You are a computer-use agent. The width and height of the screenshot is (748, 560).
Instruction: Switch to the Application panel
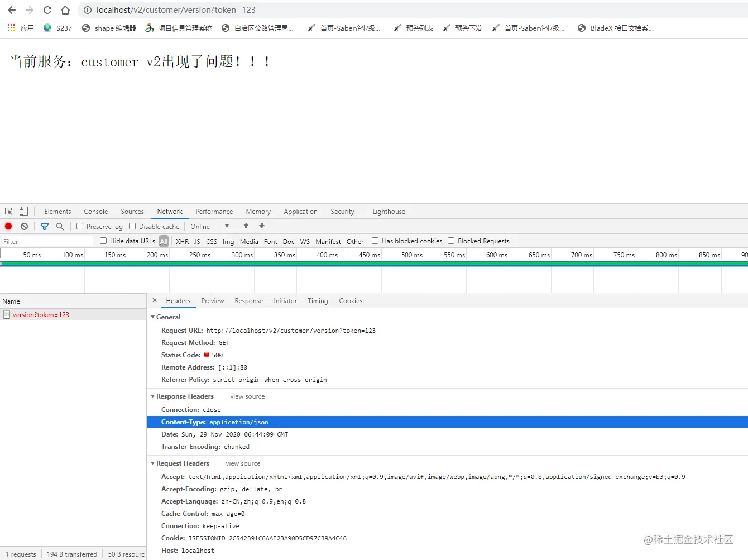point(300,212)
